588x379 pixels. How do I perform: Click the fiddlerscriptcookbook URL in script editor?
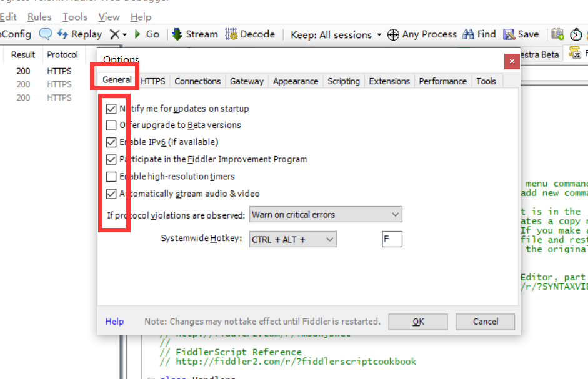(x=296, y=362)
